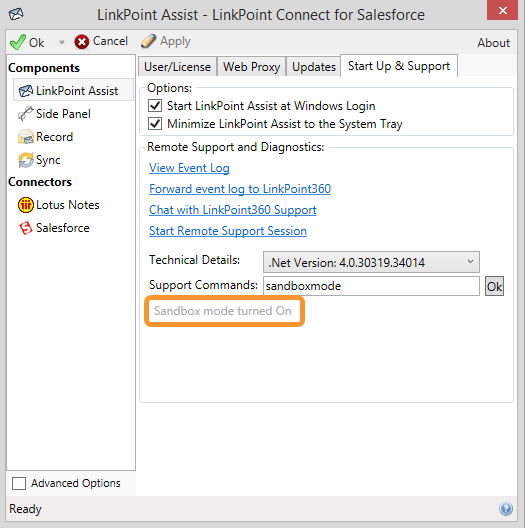This screenshot has width=525, height=528.
Task: Select the Record component icon
Action: point(26,137)
